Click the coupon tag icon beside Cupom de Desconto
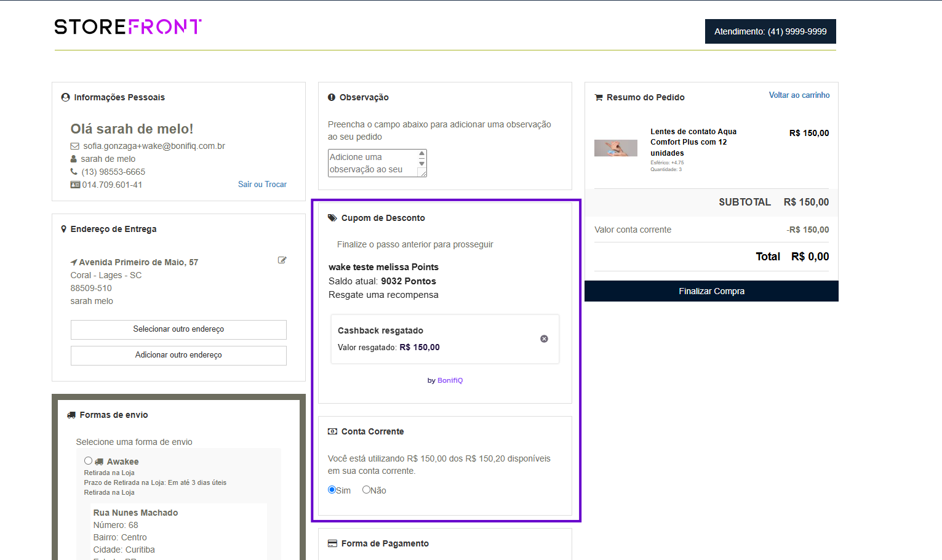Image resolution: width=942 pixels, height=560 pixels. pos(332,217)
